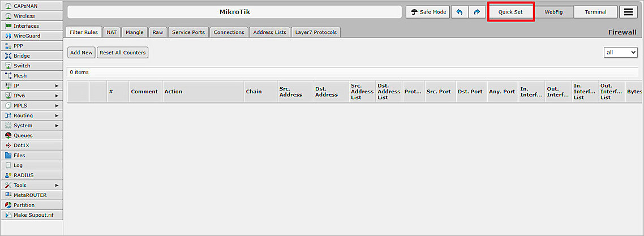
Task: Click the RADIUS sidebar icon
Action: click(x=8, y=175)
